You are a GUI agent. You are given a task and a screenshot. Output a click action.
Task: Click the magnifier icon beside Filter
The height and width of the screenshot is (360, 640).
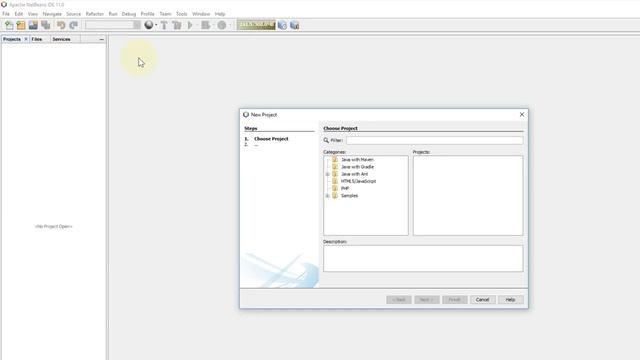click(326, 140)
